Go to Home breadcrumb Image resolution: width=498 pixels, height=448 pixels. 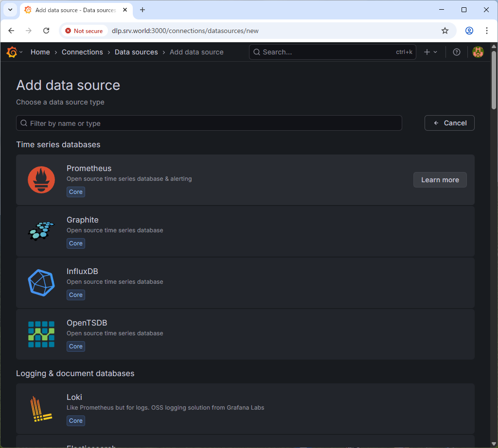pos(40,52)
